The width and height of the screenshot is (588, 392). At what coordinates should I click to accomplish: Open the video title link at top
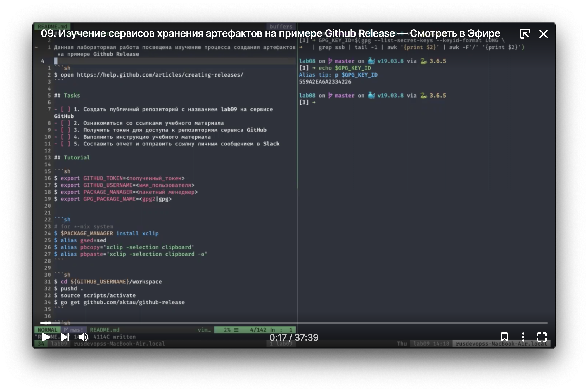pos(270,33)
